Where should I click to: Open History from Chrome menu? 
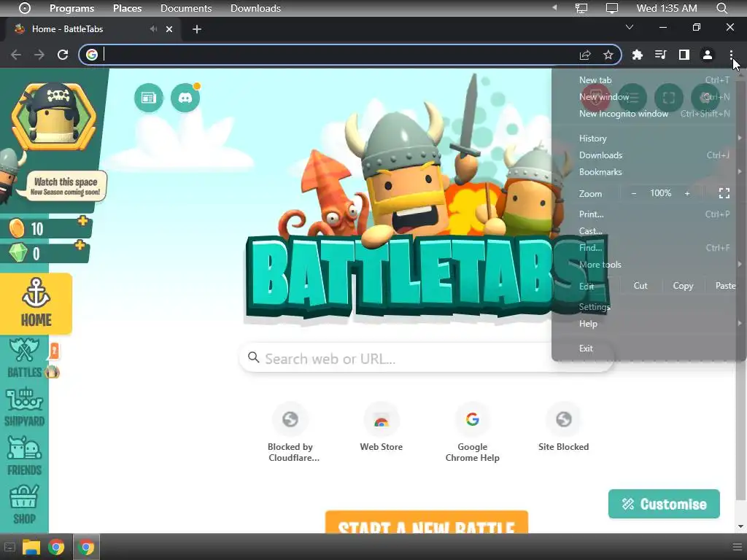649,139
